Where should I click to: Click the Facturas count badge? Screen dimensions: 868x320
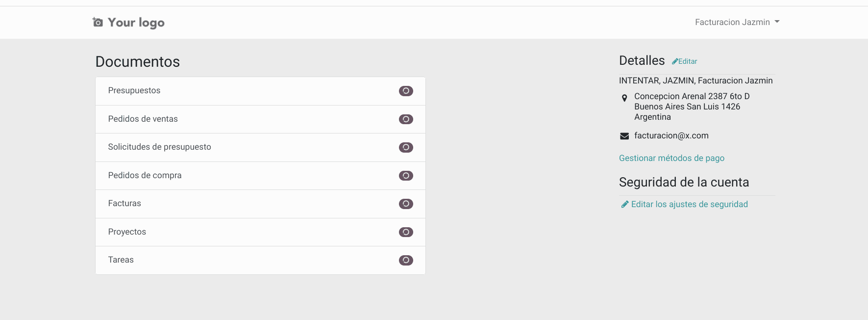pos(406,204)
